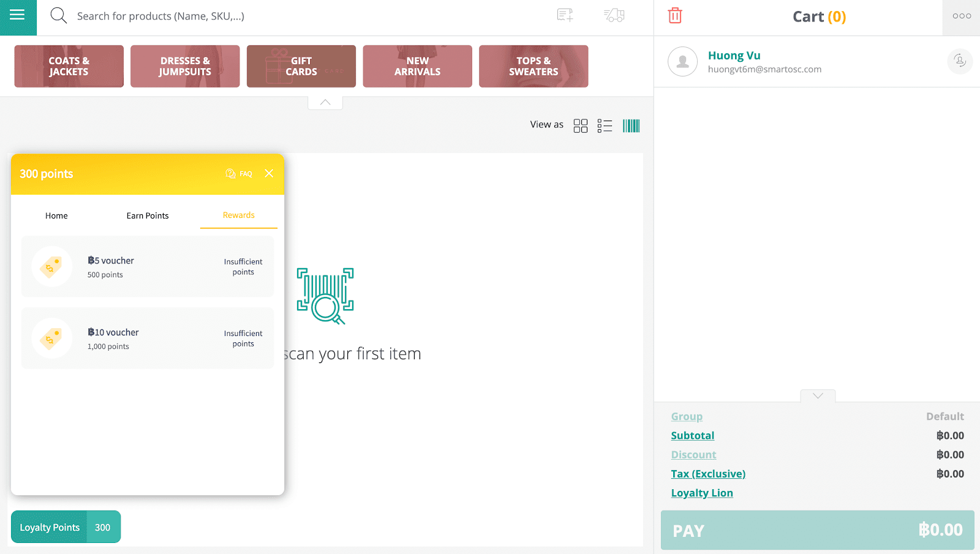The image size is (980, 554).
Task: Switch to barcode scan view
Action: [631, 126]
